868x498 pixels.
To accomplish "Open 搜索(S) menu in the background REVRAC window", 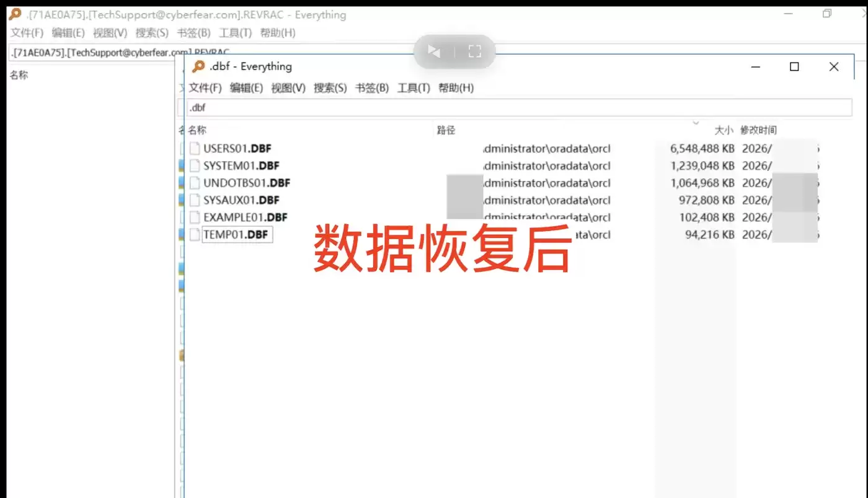I will 152,33.
